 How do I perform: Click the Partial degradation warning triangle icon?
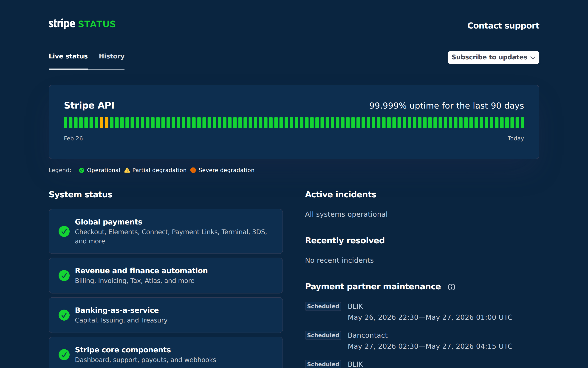[x=127, y=170]
